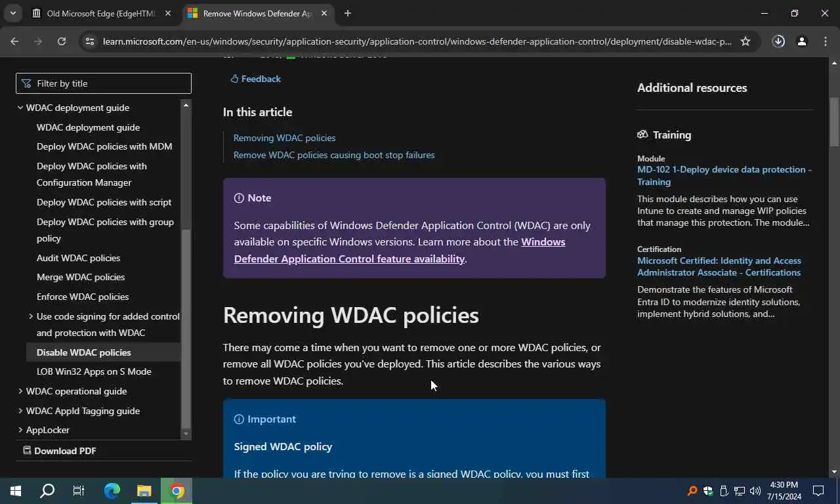Switch to Old Microsoft Edge (EdgeHTML) tab

point(101,13)
